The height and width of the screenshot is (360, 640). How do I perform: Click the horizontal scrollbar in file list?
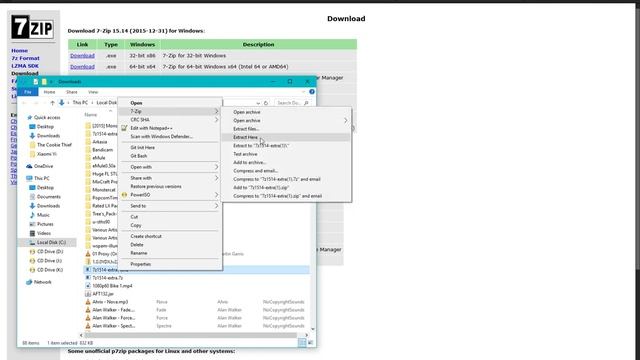click(x=191, y=335)
